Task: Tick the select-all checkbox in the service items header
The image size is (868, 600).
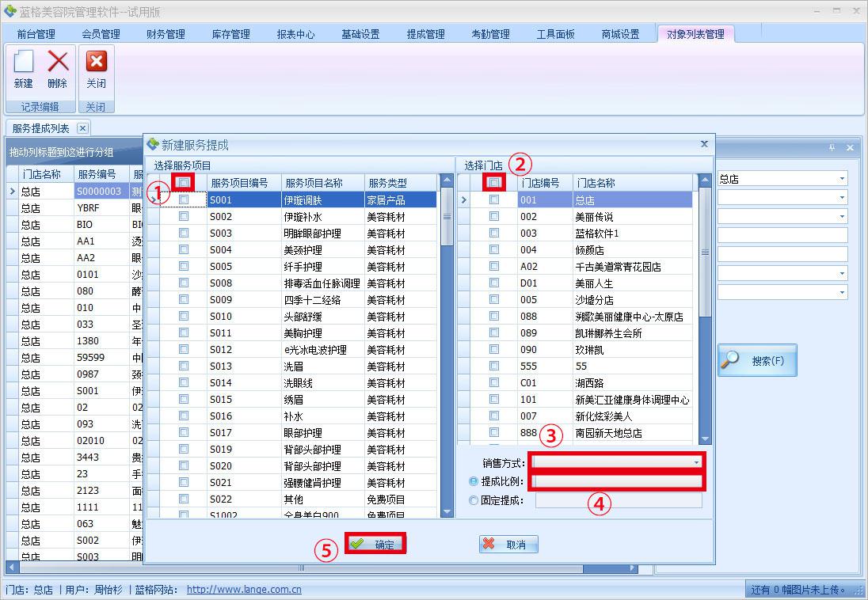Action: [x=184, y=182]
